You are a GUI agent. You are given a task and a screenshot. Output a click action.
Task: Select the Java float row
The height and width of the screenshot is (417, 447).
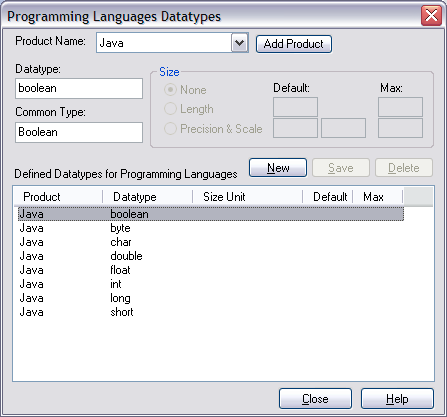pyautogui.click(x=211, y=270)
